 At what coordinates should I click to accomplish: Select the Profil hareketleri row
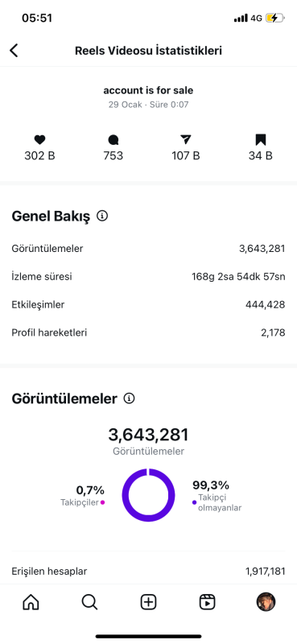pos(148,332)
